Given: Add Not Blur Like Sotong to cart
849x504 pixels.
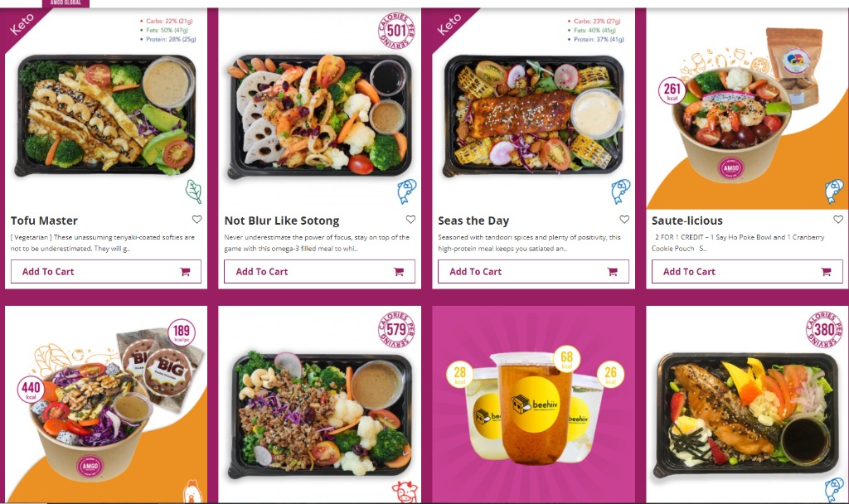Looking at the screenshot, I should tap(319, 271).
